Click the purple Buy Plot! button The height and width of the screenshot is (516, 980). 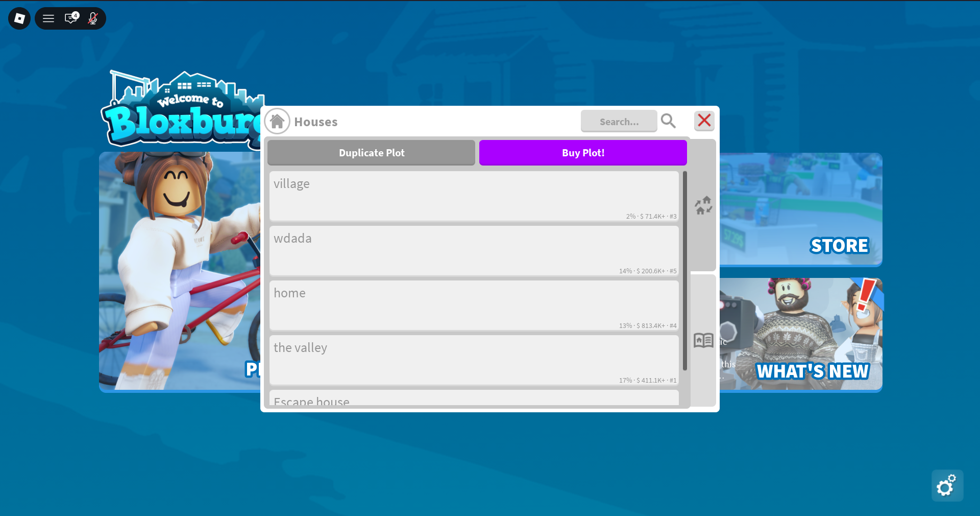[583, 153]
